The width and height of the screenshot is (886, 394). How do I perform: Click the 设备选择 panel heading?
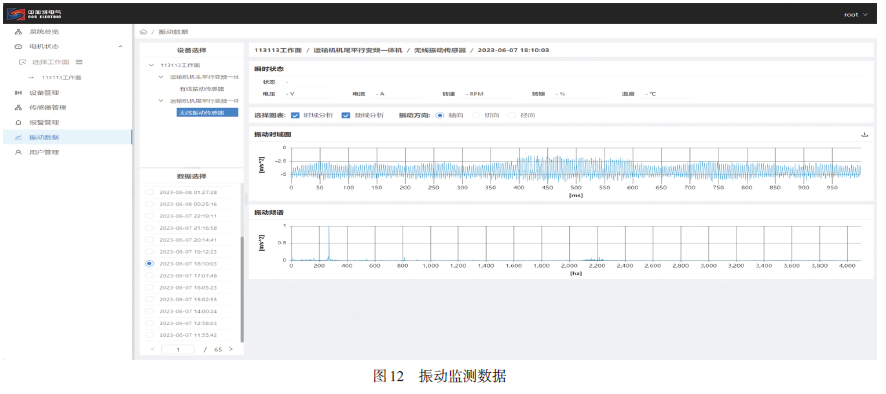click(191, 50)
